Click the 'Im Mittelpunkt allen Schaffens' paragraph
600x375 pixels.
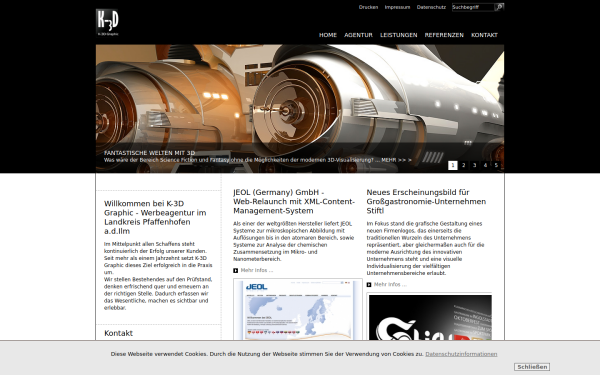(158, 276)
